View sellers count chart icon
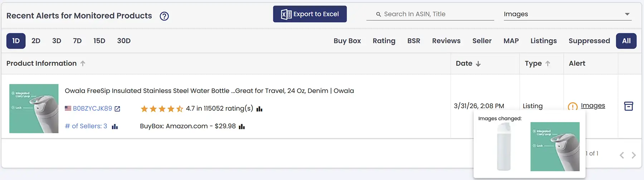644x180 pixels. pos(115,126)
